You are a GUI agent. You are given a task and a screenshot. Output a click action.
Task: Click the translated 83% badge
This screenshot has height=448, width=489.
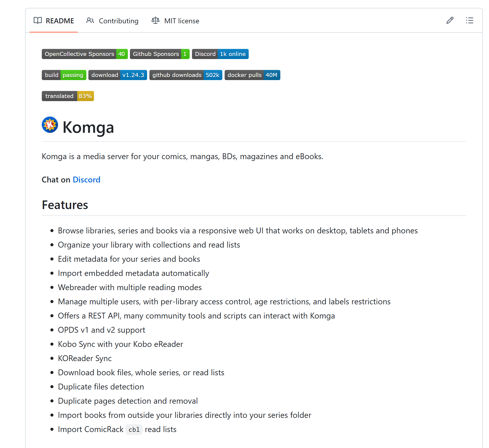coord(68,96)
